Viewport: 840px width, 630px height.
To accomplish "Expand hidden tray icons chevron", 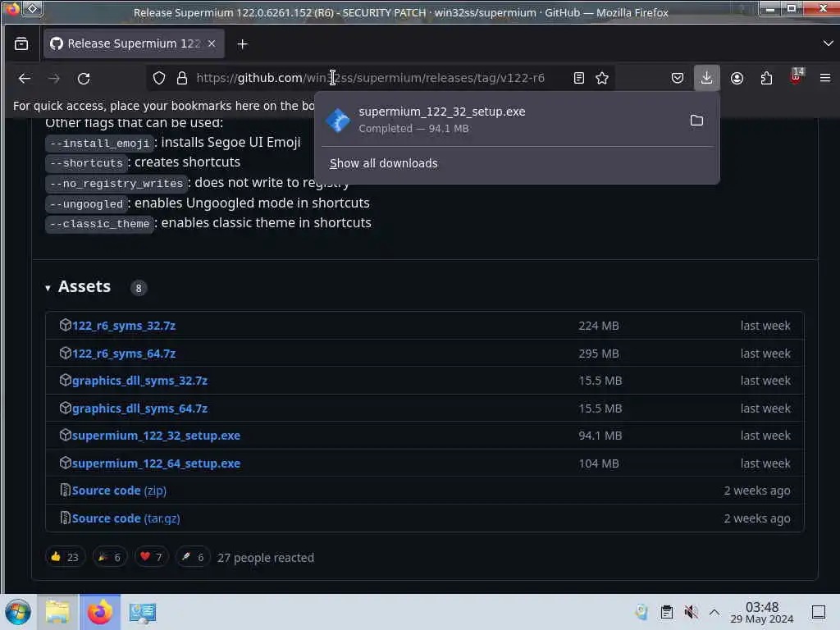I will 714,612.
